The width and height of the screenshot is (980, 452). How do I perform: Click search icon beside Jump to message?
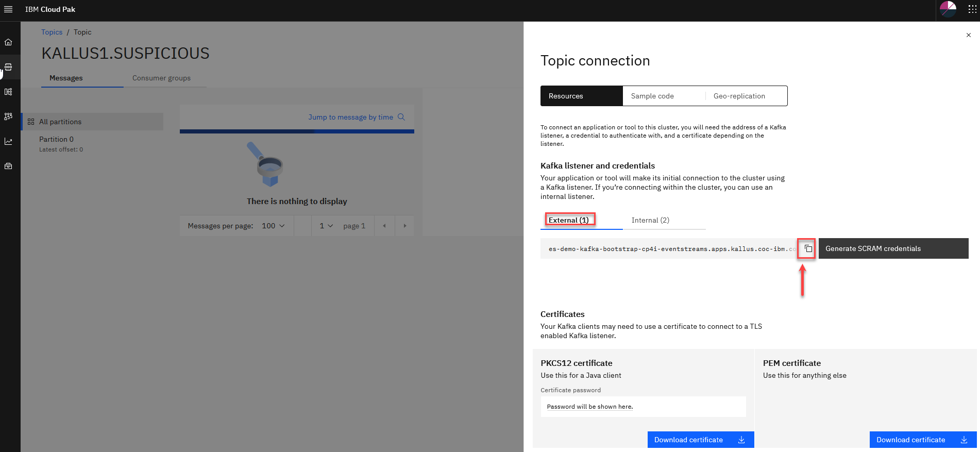point(401,117)
